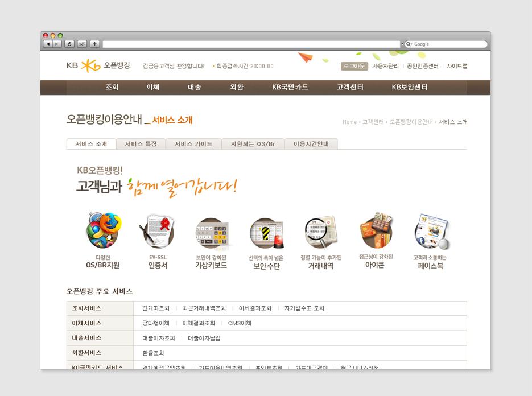The width and height of the screenshot is (532, 396).
Task: Click 고객센터 in the breadcrumb
Action: click(373, 122)
